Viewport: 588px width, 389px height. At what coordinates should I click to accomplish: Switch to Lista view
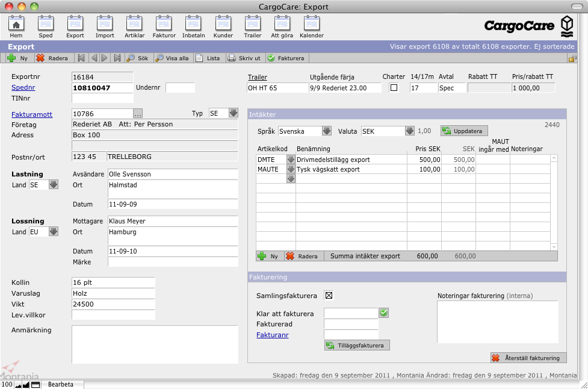tap(208, 58)
